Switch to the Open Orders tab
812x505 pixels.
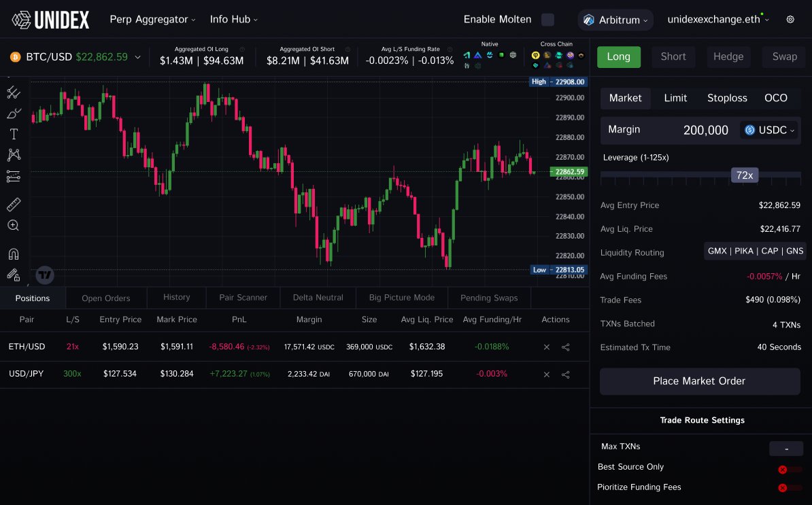pos(106,298)
